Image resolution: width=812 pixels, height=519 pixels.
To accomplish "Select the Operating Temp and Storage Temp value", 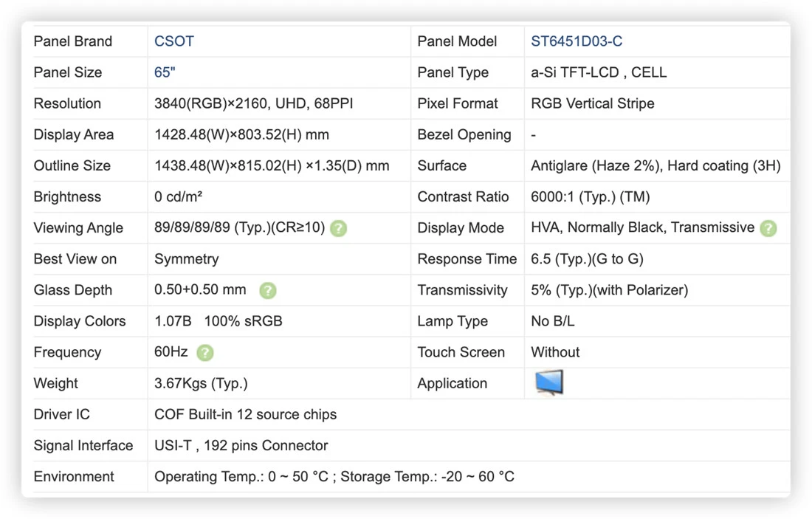I will [x=334, y=476].
